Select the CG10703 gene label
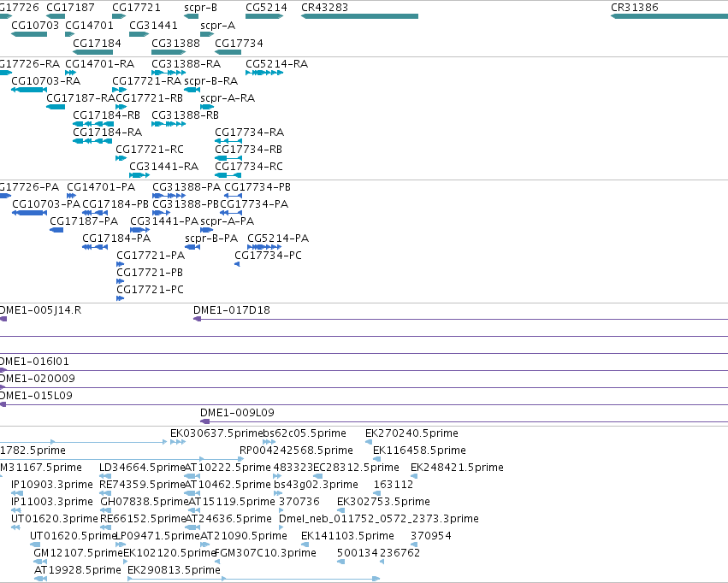Screen dimensions: 728x583 (x=35, y=25)
